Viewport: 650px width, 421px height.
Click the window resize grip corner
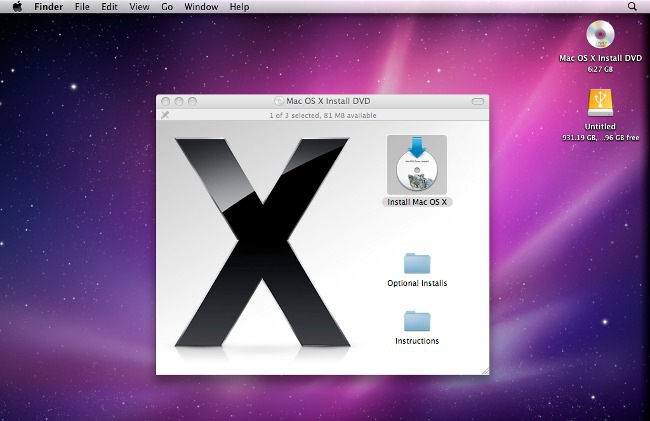(x=485, y=371)
